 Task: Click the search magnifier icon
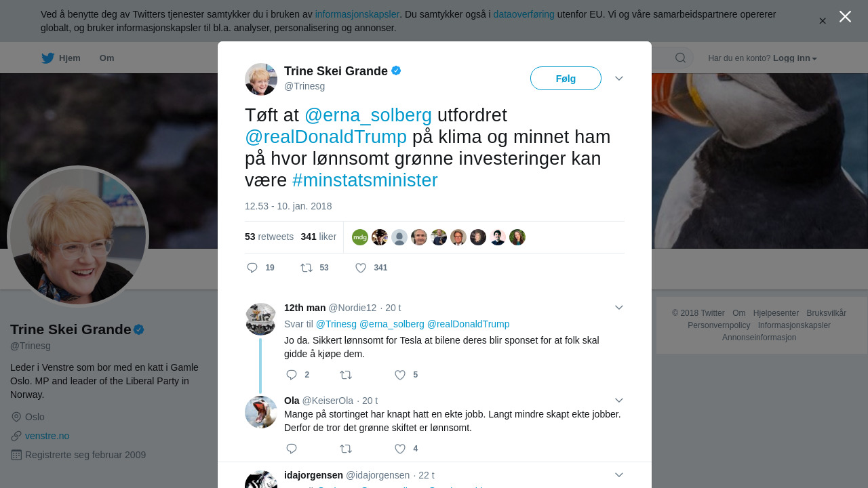(x=680, y=58)
